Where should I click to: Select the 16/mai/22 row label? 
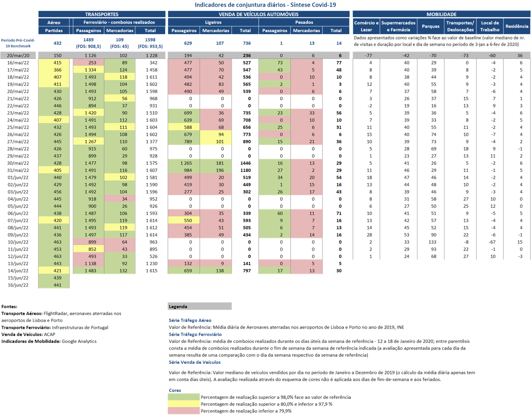click(x=18, y=63)
